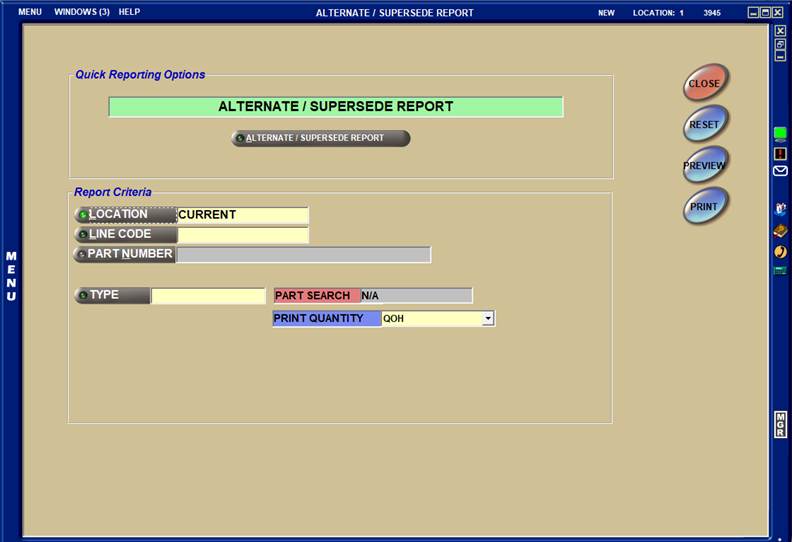Screen dimensions: 792x542
Task: Open the top-left Menu item
Action: [x=30, y=12]
